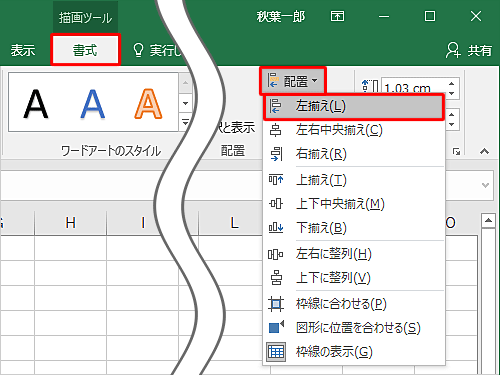
Task: Click the align-top icon in menu
Action: 276,179
